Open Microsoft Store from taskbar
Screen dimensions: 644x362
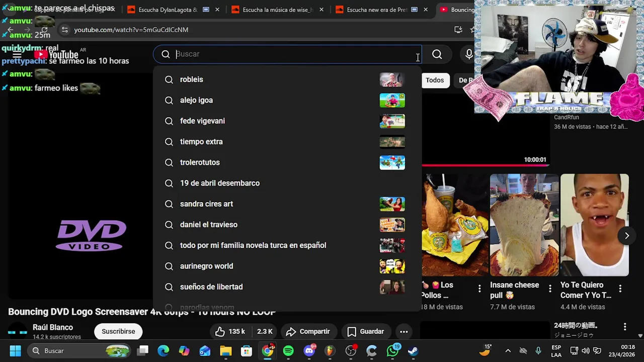point(246,350)
